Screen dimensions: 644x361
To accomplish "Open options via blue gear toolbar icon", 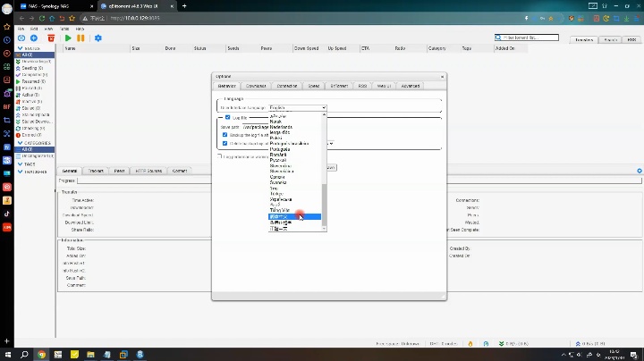I will [98, 38].
